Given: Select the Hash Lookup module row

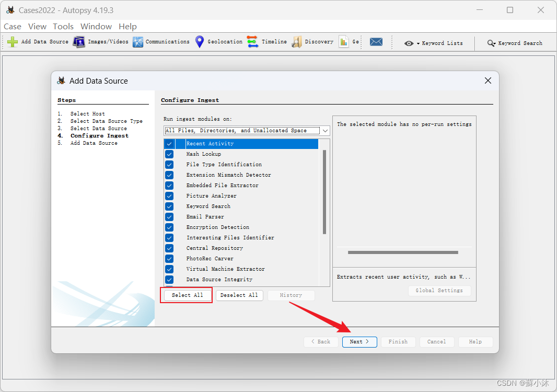Looking at the screenshot, I should [x=241, y=154].
